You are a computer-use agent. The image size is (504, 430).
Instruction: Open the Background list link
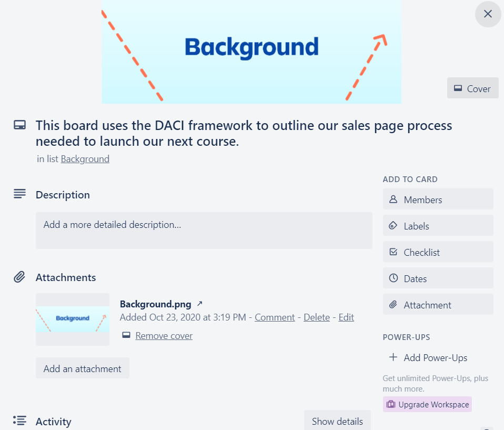coord(85,159)
